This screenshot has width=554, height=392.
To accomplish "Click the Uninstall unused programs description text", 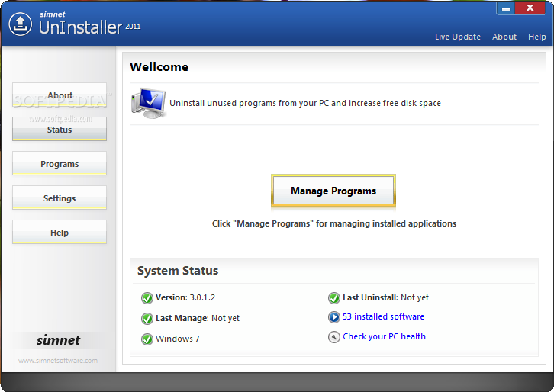I will pyautogui.click(x=305, y=103).
